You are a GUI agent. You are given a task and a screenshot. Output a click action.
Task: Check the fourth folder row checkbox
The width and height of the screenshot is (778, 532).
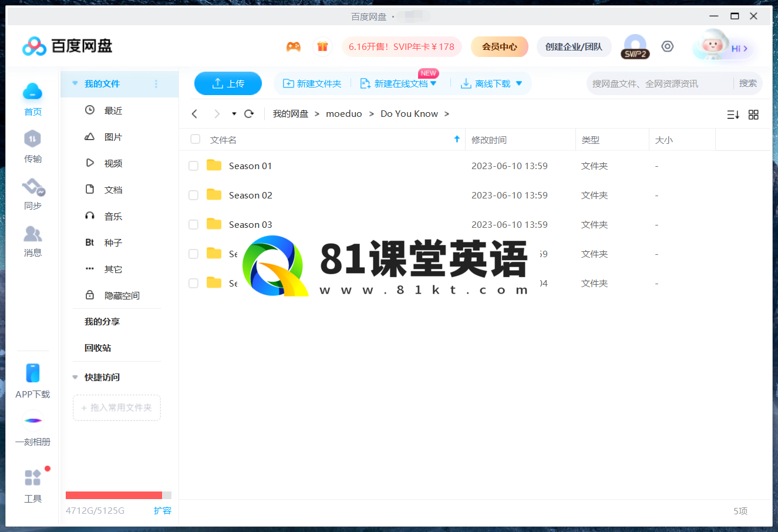[193, 254]
